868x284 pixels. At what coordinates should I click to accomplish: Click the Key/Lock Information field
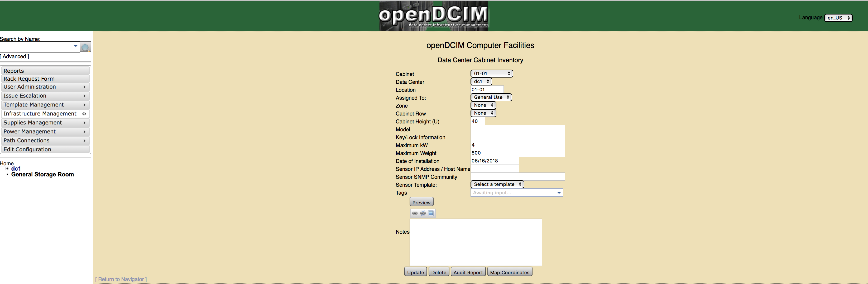[517, 137]
